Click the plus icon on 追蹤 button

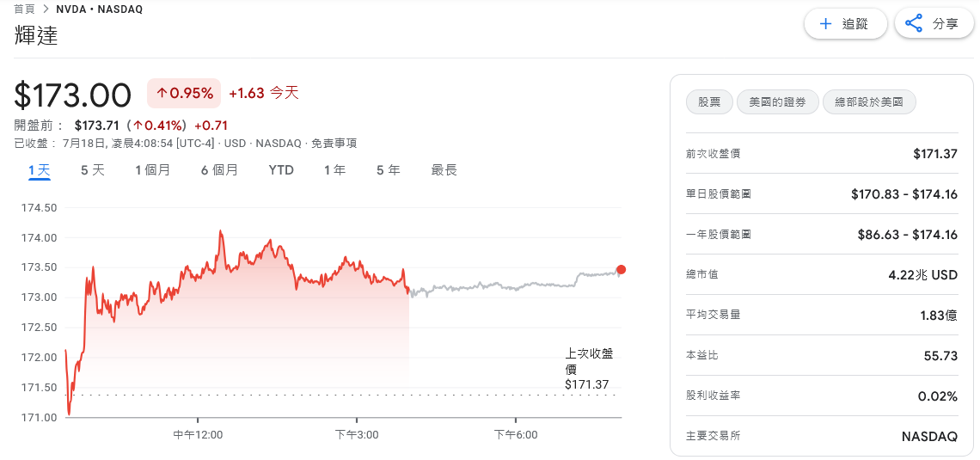point(825,24)
